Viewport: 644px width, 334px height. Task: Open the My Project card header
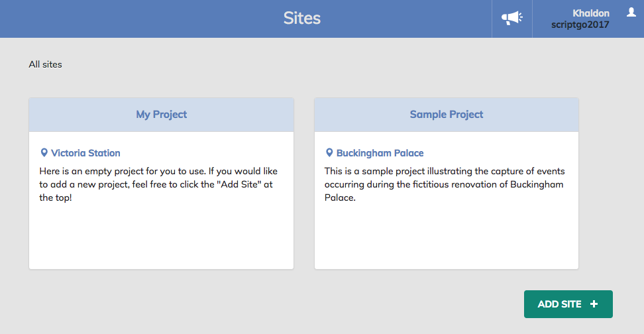click(x=162, y=115)
